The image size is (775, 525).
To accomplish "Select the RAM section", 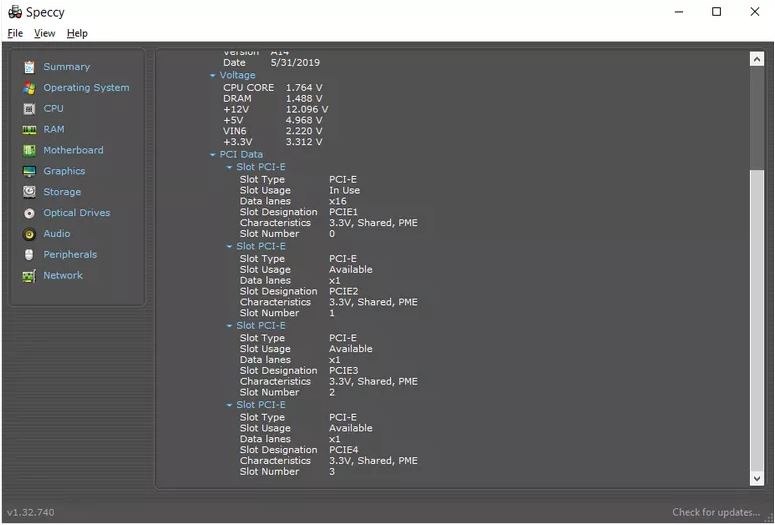I will [x=54, y=129].
